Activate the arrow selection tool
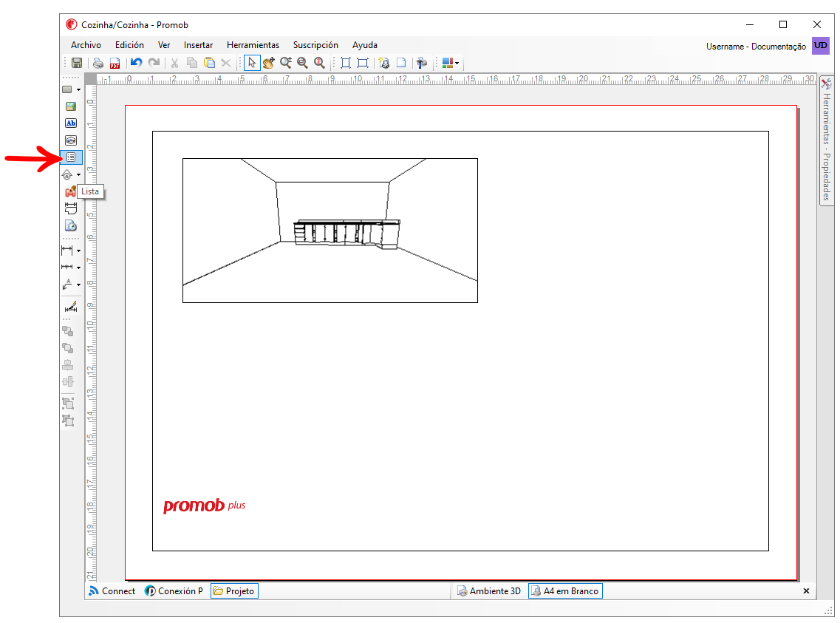The image size is (840, 623). click(252, 63)
